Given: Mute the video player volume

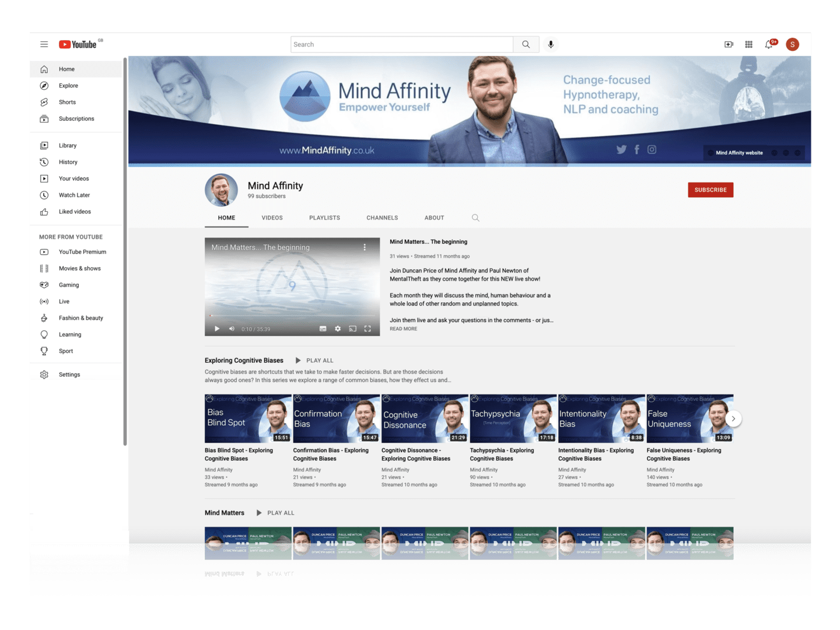Looking at the screenshot, I should (x=232, y=329).
